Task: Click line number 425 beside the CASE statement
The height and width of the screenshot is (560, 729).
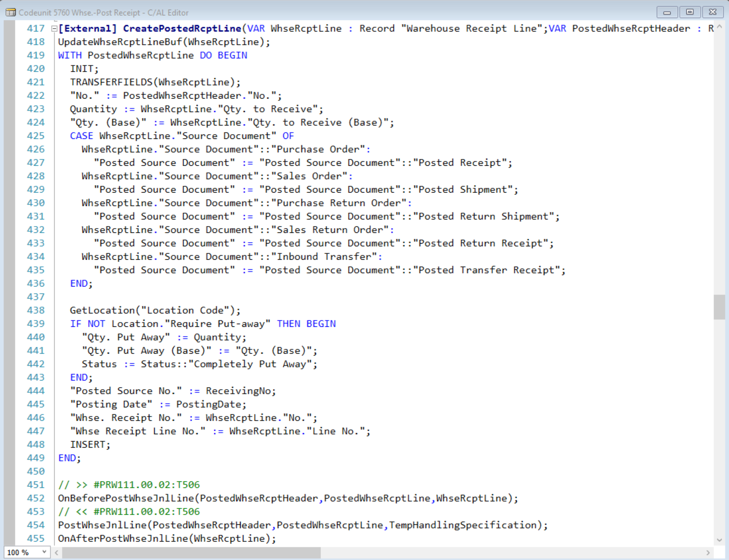Action: tap(36, 135)
